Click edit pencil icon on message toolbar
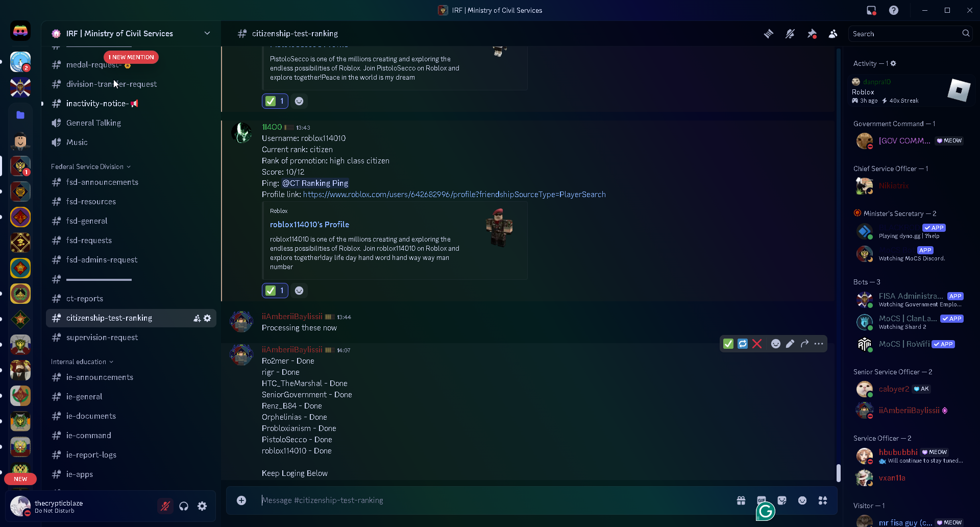 click(x=790, y=344)
